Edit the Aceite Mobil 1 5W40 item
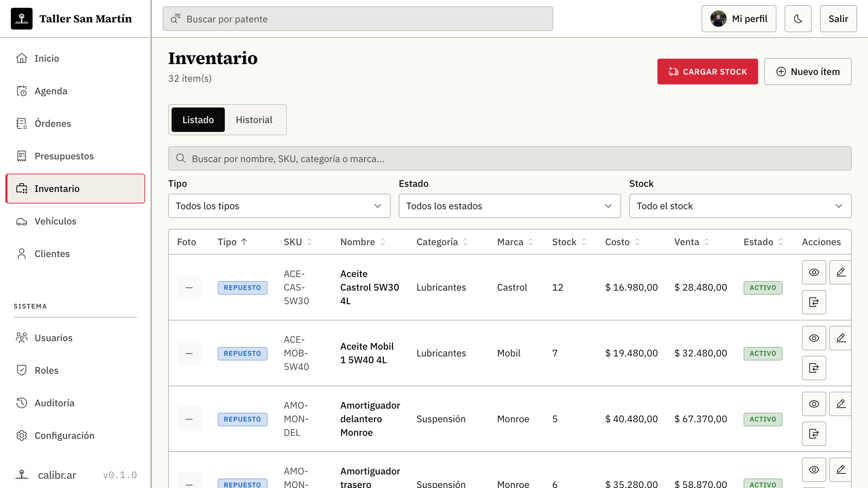Image resolution: width=868 pixels, height=488 pixels. 841,338
